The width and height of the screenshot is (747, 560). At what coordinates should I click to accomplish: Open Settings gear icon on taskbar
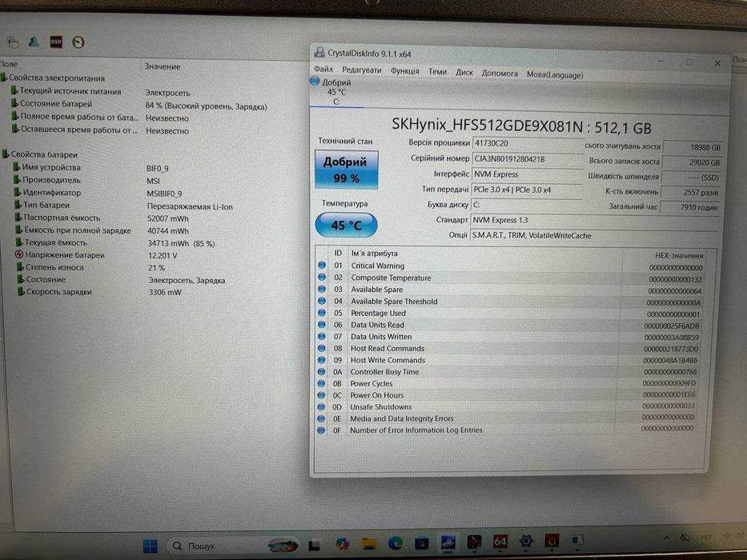[x=526, y=541]
